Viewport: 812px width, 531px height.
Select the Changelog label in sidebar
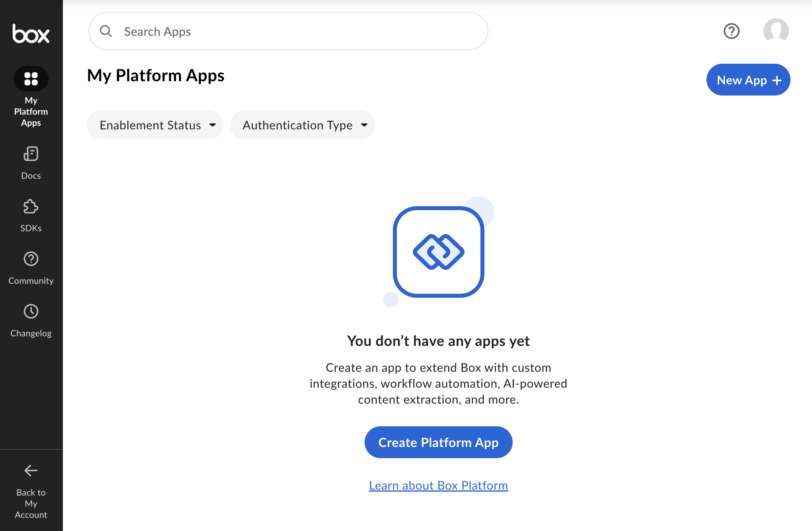tap(31, 333)
